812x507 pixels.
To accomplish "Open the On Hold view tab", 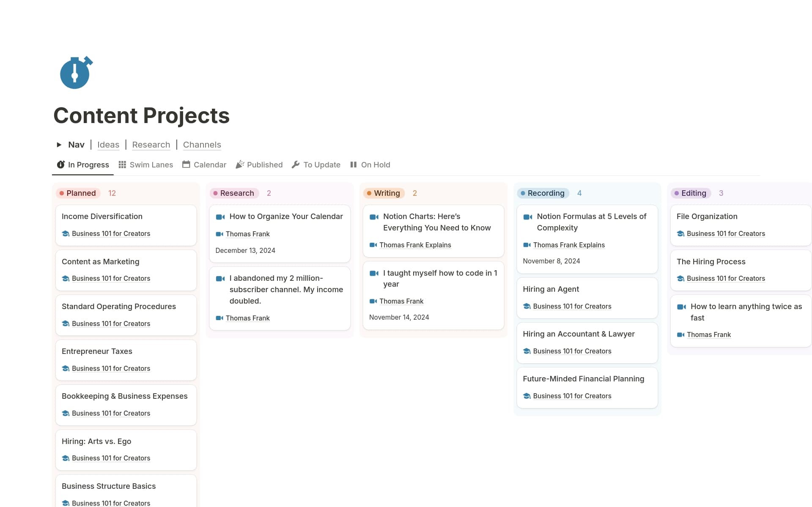I will [x=375, y=164].
